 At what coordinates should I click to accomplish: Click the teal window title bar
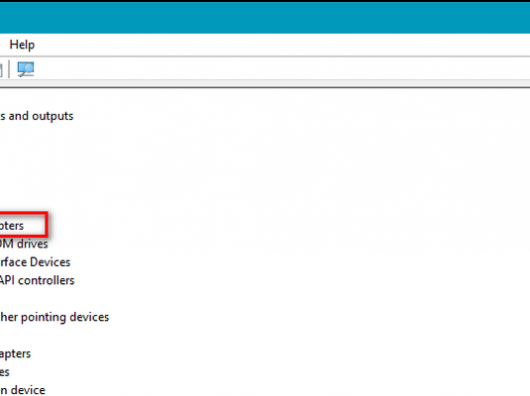[265, 18]
